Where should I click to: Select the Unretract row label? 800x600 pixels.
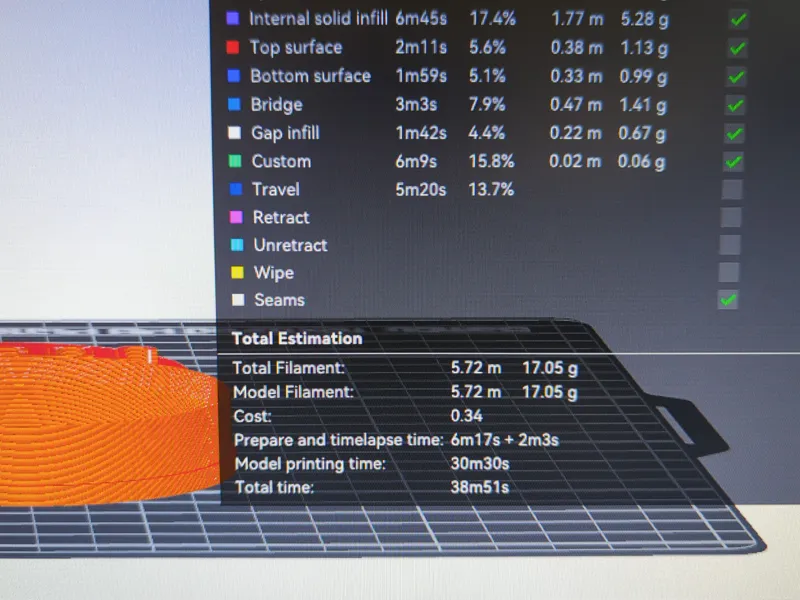(291, 245)
